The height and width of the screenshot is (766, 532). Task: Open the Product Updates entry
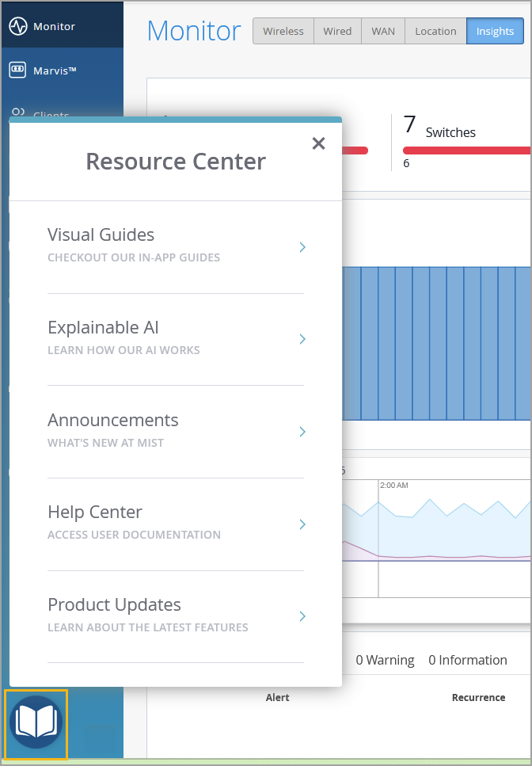pos(114,605)
